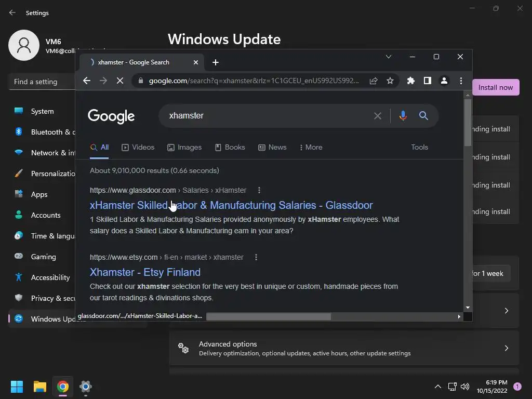
Task: Open Google search Tools
Action: (x=419, y=147)
